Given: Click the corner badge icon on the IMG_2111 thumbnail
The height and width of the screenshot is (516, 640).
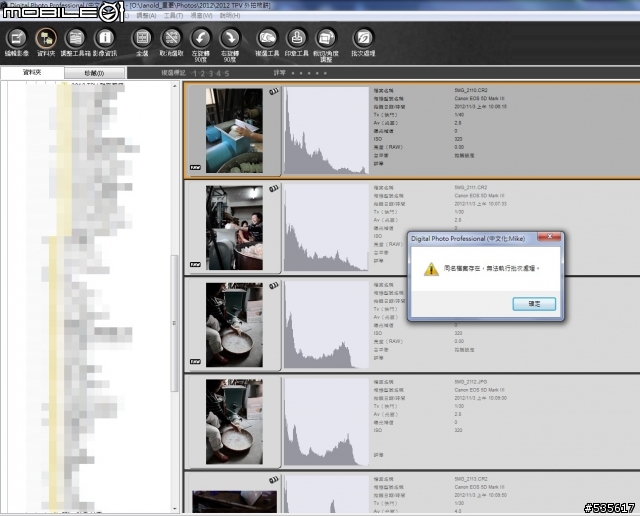Looking at the screenshot, I should (x=273, y=189).
